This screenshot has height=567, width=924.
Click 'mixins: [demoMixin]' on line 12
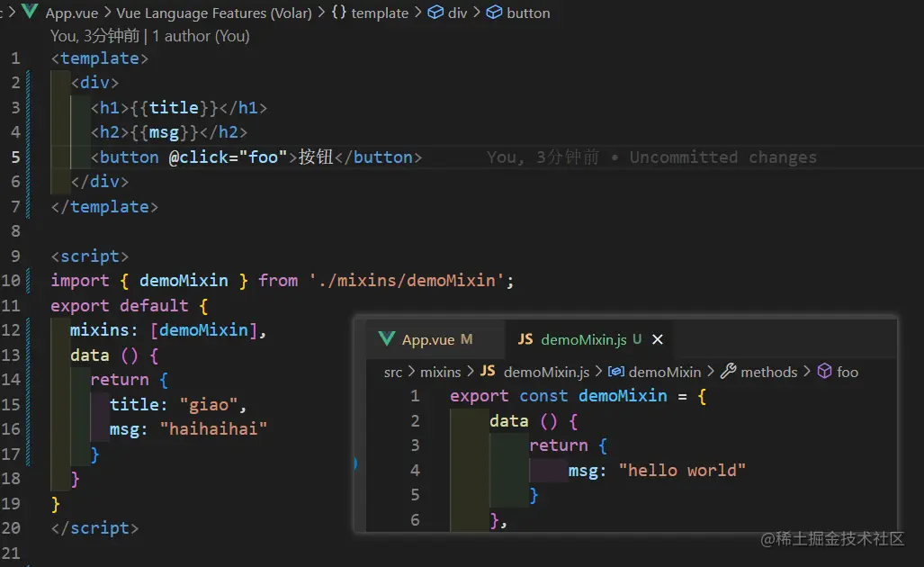click(164, 330)
